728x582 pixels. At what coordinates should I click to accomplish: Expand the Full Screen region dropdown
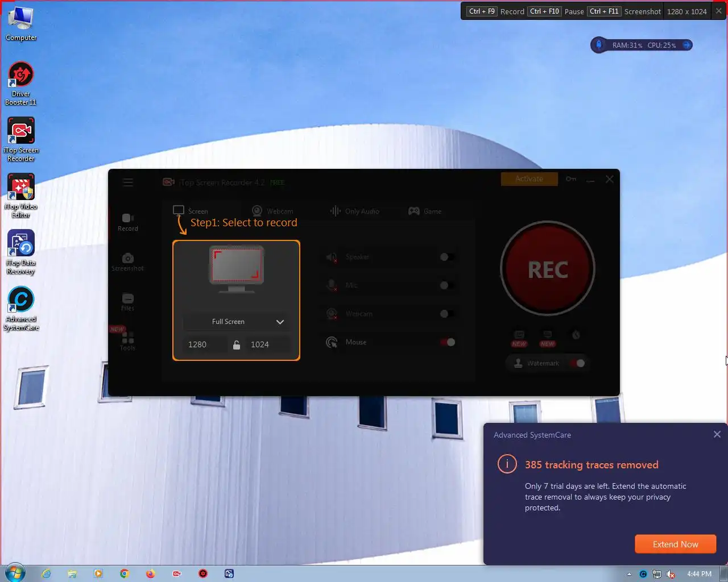236,322
